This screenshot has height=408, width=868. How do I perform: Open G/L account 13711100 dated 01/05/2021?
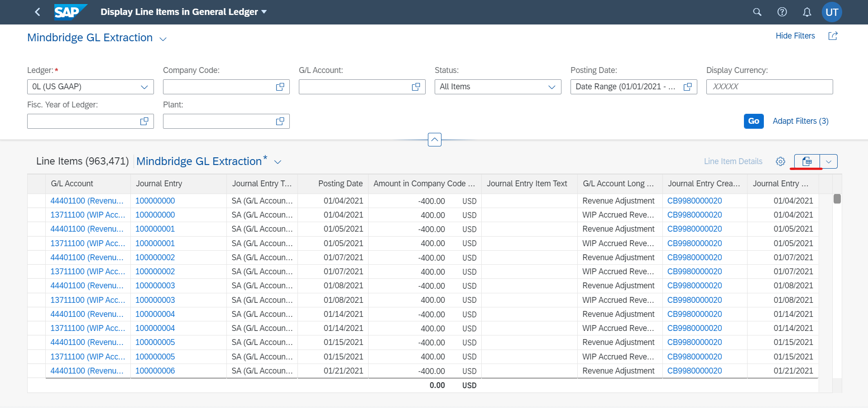click(x=88, y=243)
